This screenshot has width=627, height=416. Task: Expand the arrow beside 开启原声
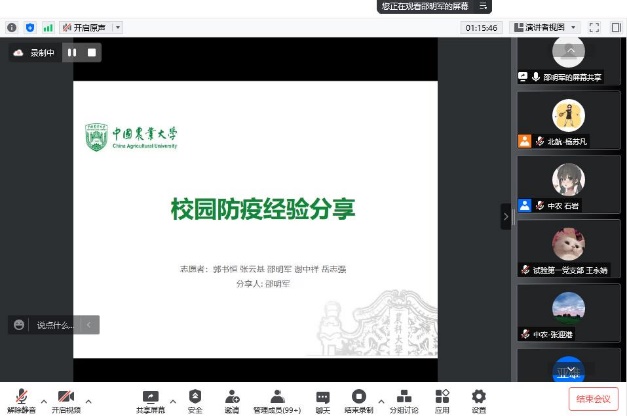(118, 27)
